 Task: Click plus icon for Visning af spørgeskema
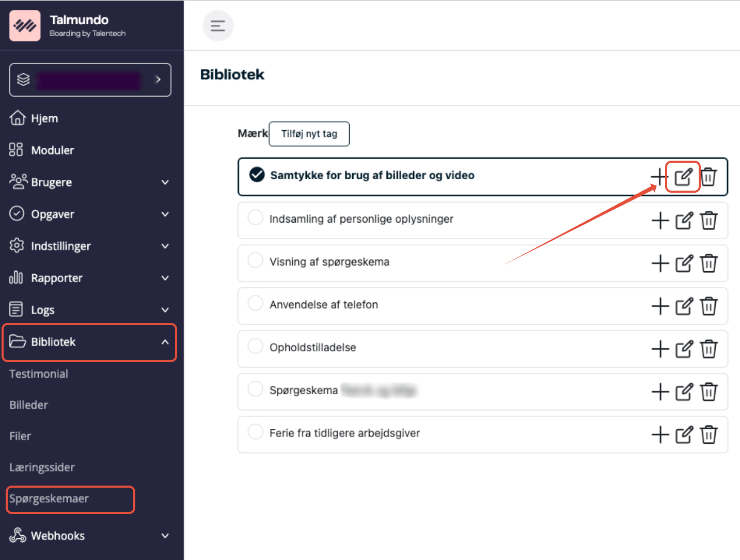(x=660, y=263)
